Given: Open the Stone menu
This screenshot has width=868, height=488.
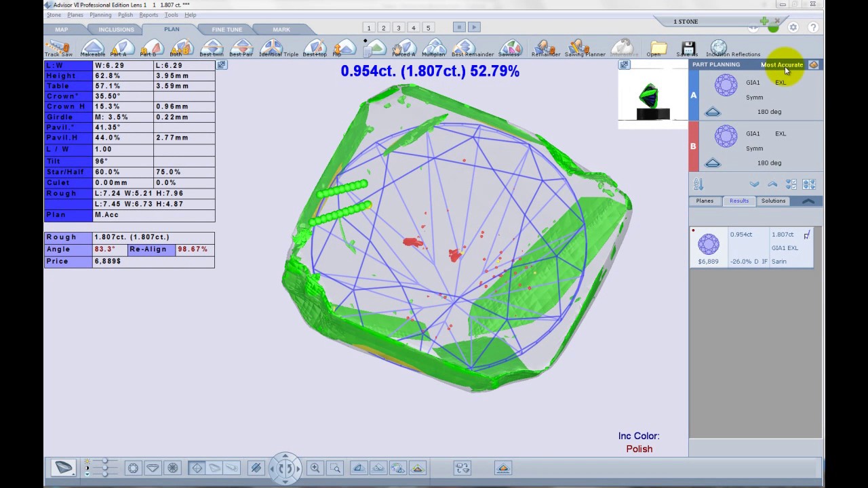Looking at the screenshot, I should click(54, 15).
